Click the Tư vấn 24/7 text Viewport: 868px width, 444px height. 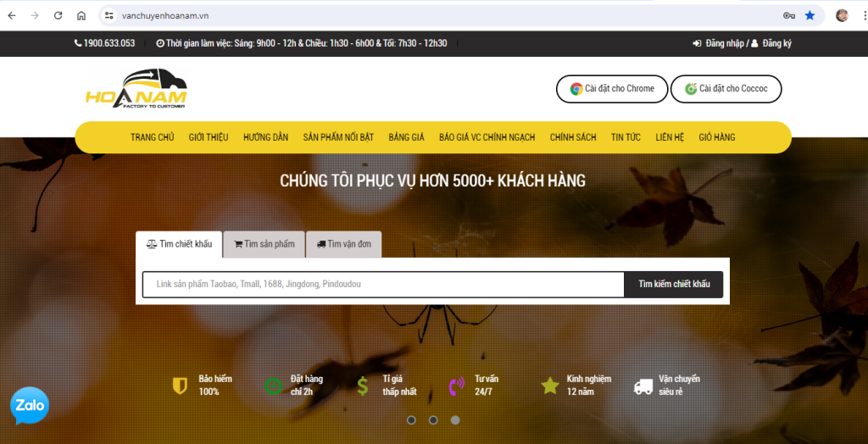pyautogui.click(x=487, y=386)
